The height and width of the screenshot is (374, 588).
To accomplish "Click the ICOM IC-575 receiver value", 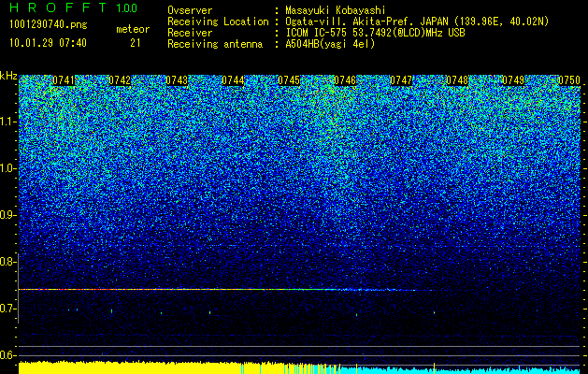I will [x=375, y=33].
